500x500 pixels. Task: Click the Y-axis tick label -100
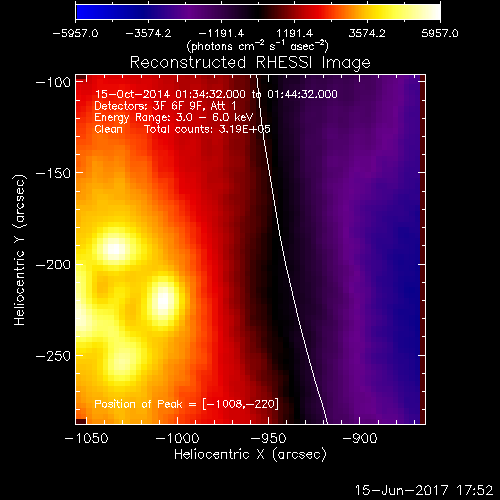(x=53, y=82)
